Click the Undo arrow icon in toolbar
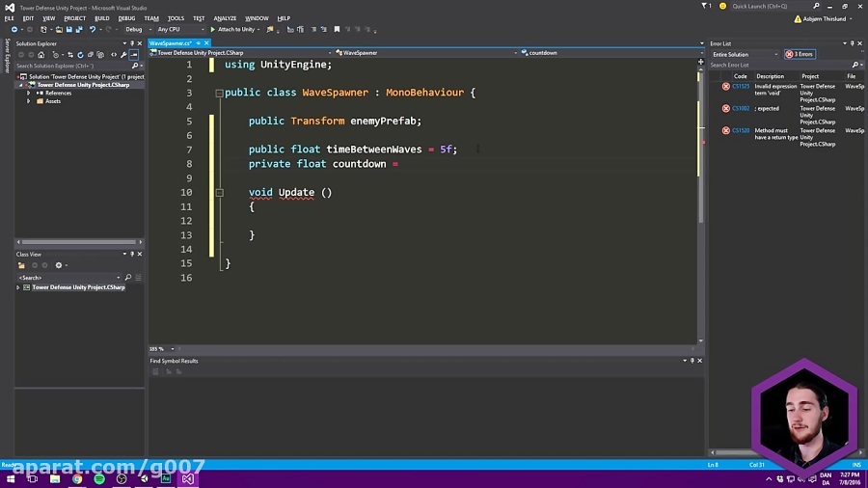Viewport: 868px width, 488px height. [94, 30]
